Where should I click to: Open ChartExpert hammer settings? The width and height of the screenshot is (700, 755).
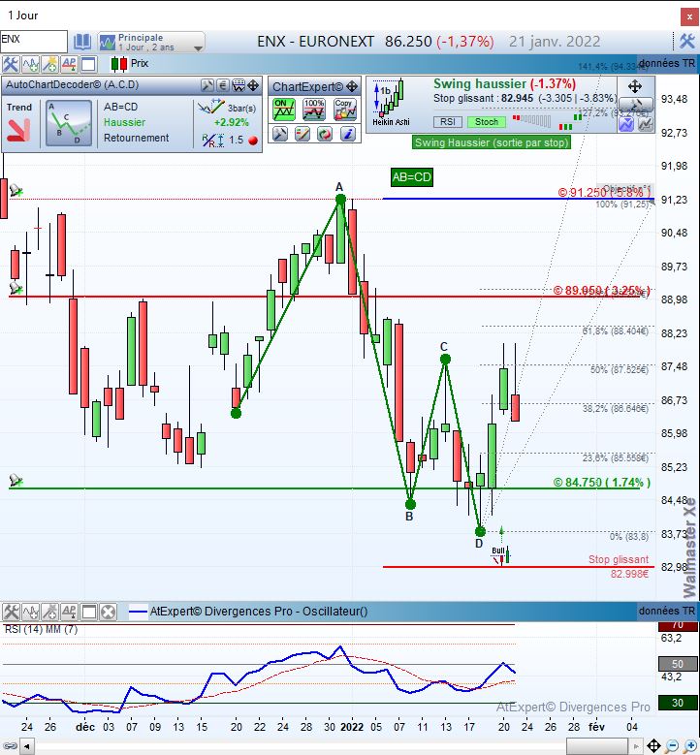click(x=280, y=134)
